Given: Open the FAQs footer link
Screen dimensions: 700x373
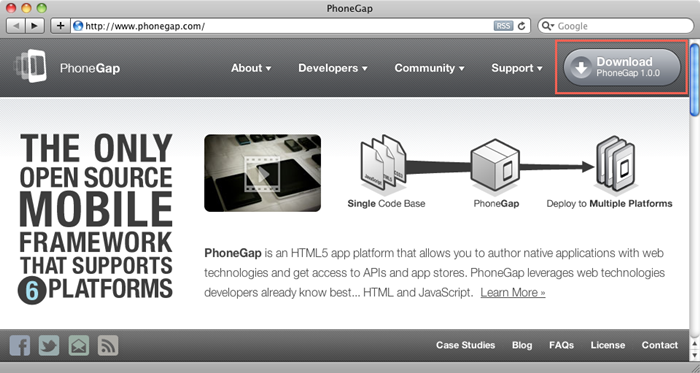Looking at the screenshot, I should (x=561, y=345).
